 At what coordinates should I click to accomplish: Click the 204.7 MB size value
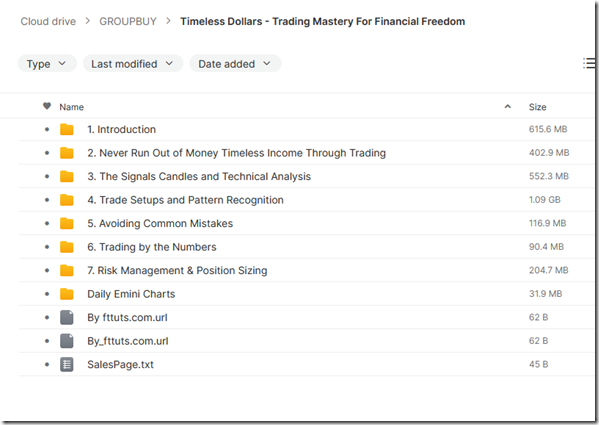point(549,270)
